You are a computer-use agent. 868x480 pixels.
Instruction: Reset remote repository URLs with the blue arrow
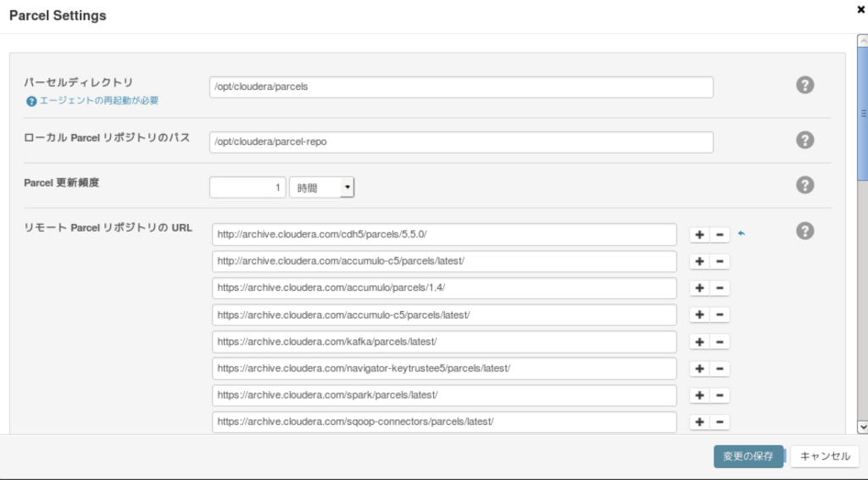(741, 233)
